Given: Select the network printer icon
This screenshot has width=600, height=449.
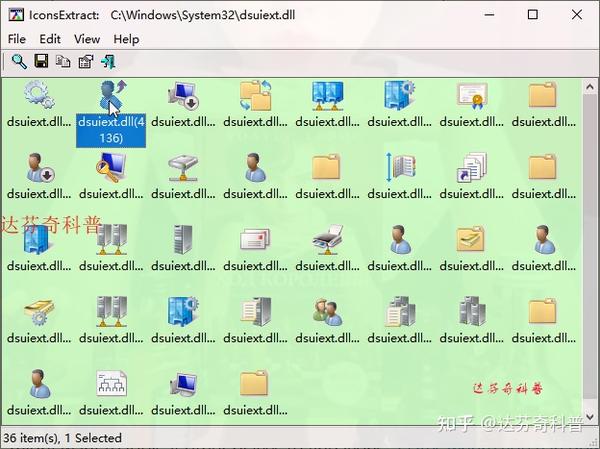Looking at the screenshot, I should tap(327, 240).
